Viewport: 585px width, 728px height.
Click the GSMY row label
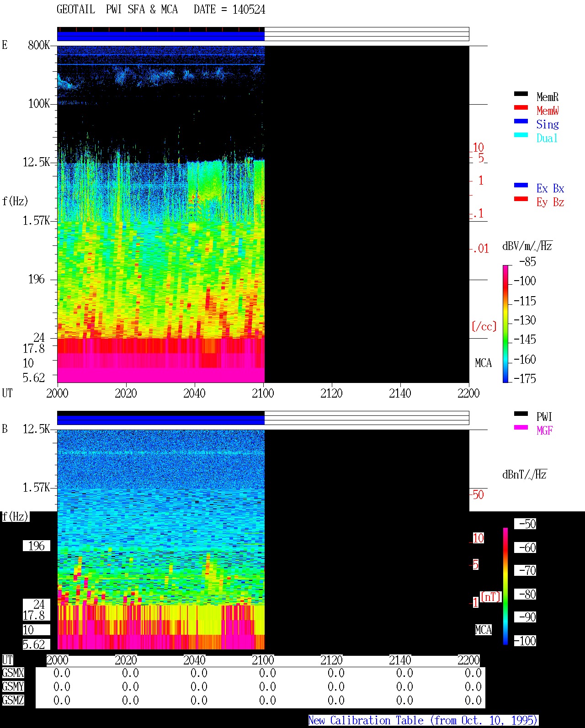tap(13, 686)
